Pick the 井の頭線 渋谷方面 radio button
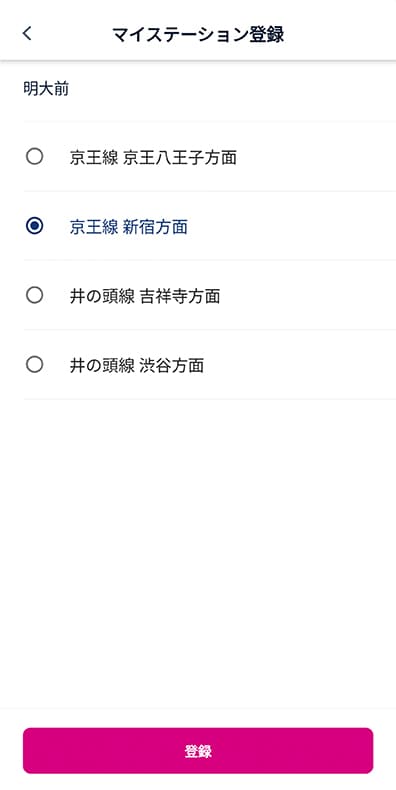396x790 pixels. tap(34, 364)
